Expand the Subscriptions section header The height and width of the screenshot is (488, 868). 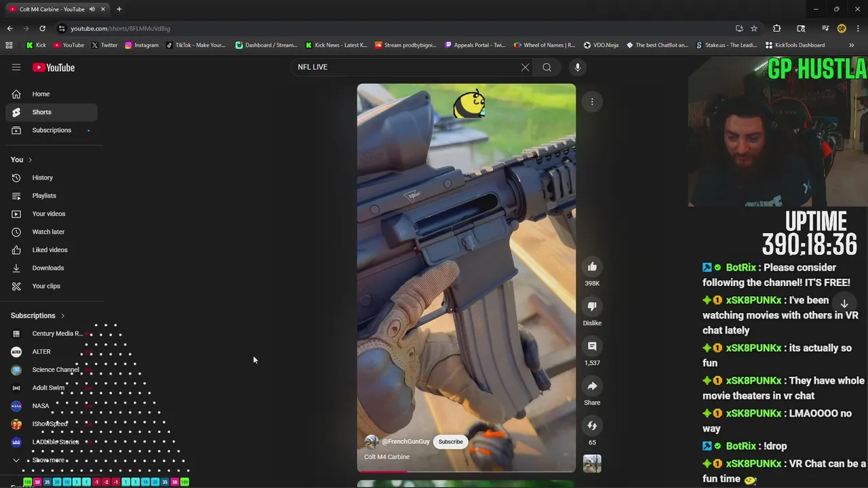coord(38,316)
